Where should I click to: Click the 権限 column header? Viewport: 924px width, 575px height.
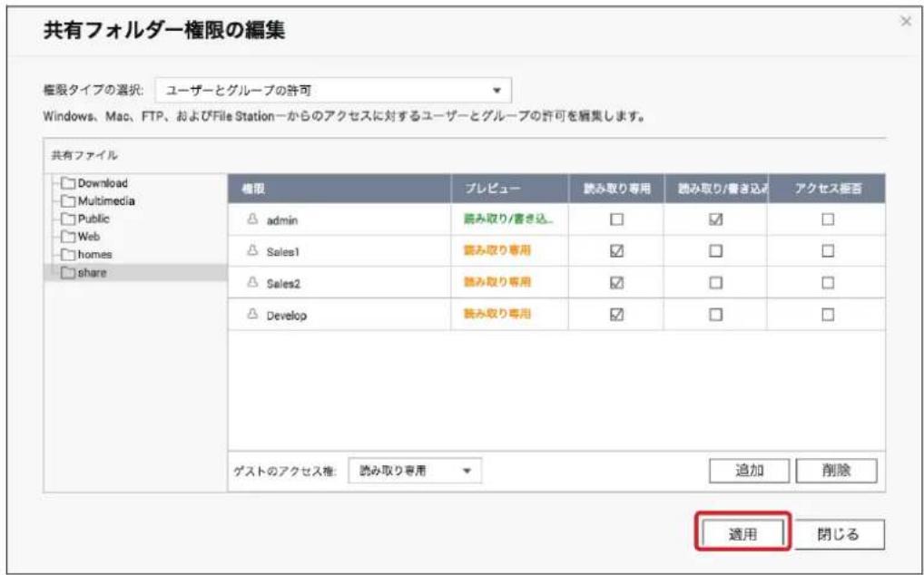(x=339, y=189)
